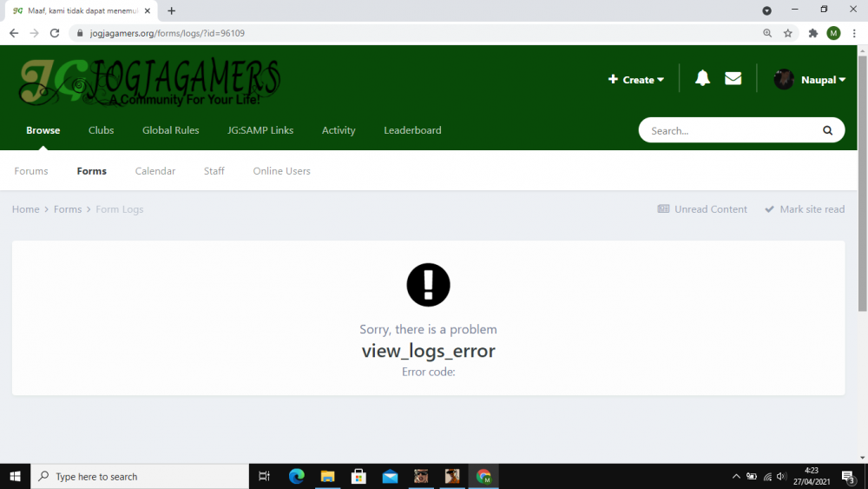Close the current browser tab

pos(148,10)
